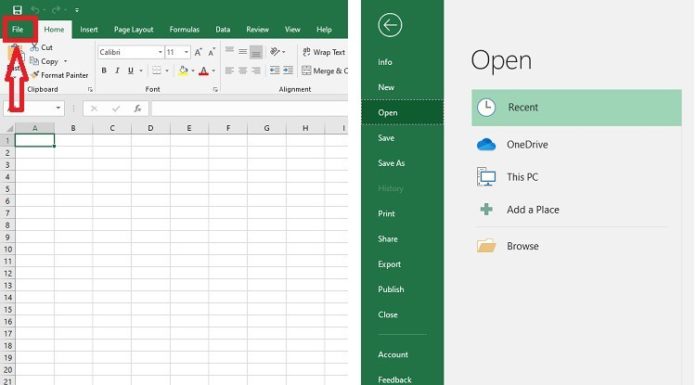Click the Increase Indent icon
The width and height of the screenshot is (696, 385).
(289, 71)
